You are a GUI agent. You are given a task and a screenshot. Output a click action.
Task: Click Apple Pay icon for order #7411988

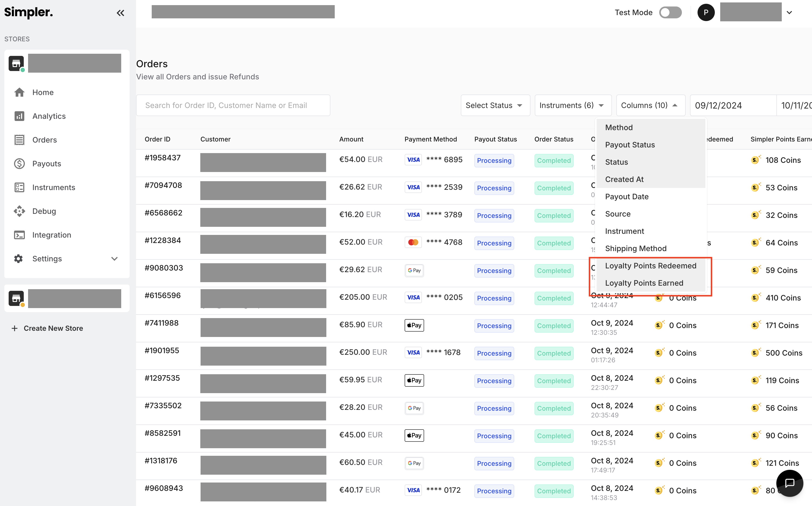[414, 325]
